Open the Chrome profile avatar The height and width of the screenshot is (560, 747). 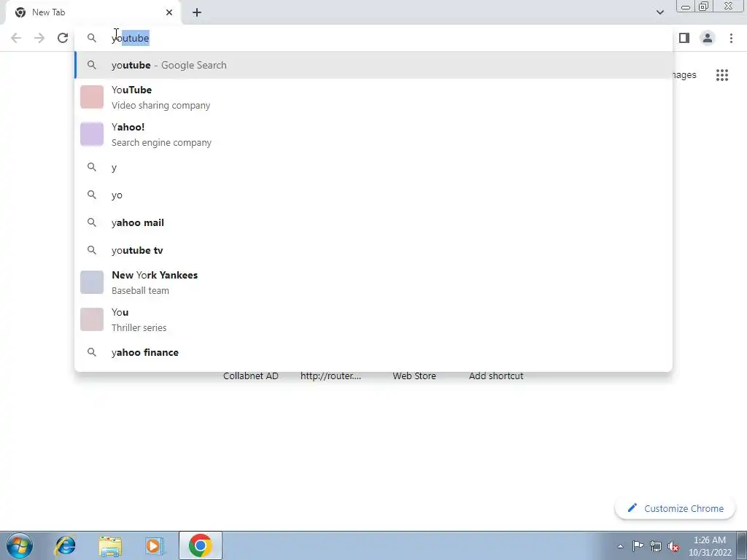point(708,38)
